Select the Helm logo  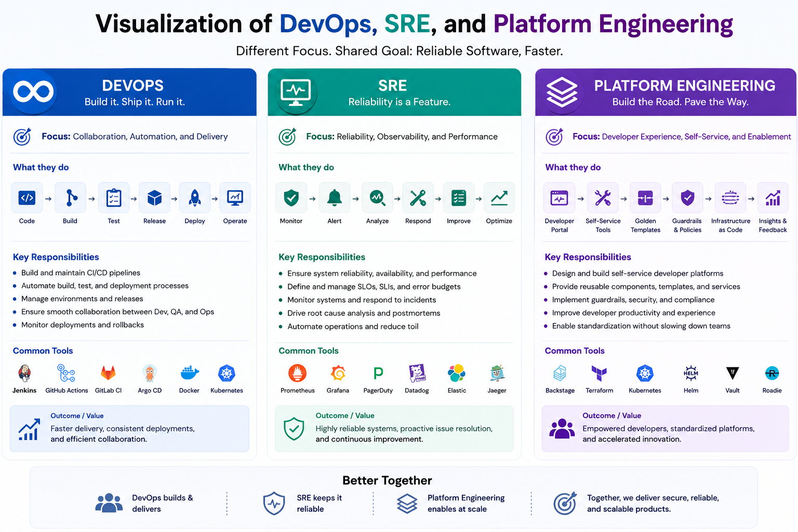point(691,373)
